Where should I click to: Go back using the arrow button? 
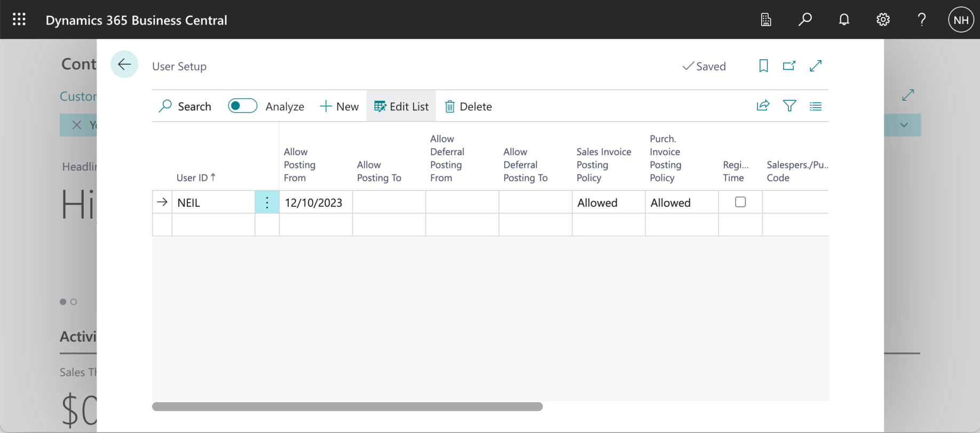pos(124,65)
